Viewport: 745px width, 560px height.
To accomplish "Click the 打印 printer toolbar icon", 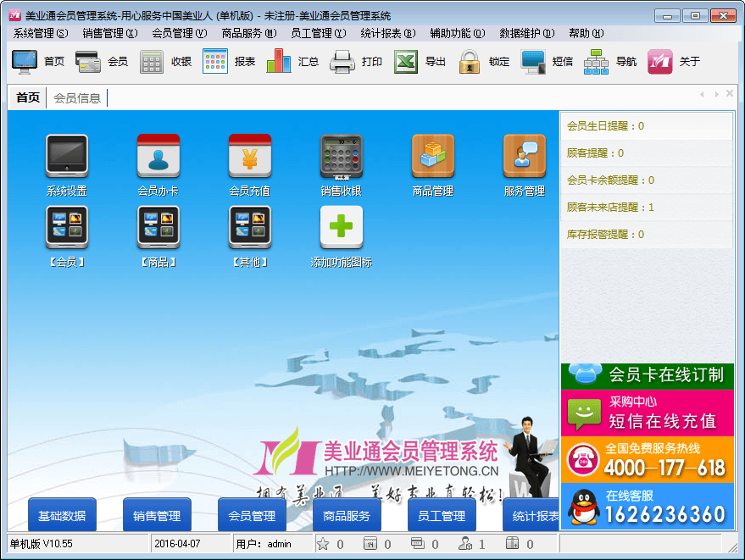I will pyautogui.click(x=342, y=62).
